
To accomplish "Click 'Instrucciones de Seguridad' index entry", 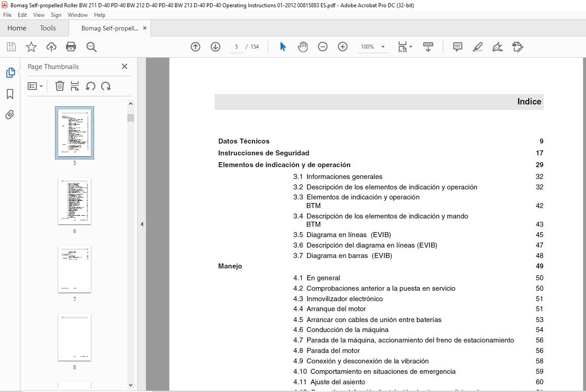I will click(264, 153).
